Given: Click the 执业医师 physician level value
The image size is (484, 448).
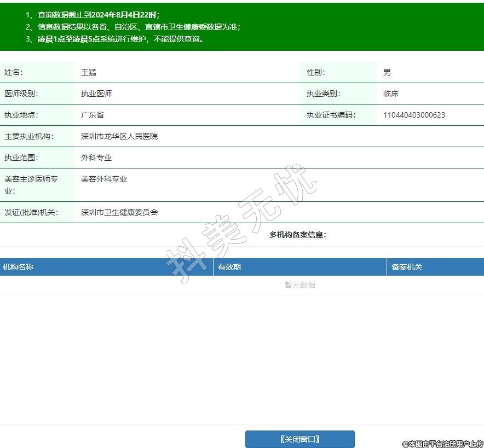Looking at the screenshot, I should (96, 94).
